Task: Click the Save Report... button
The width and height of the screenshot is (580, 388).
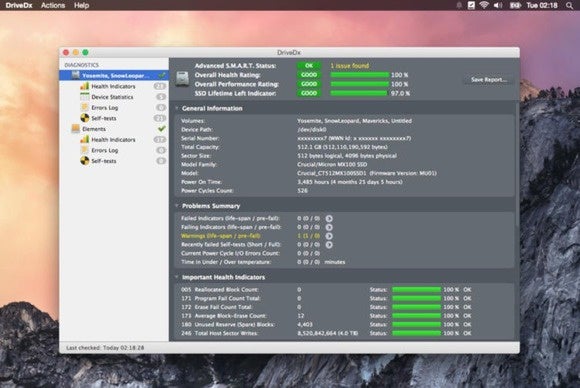Action: (489, 80)
